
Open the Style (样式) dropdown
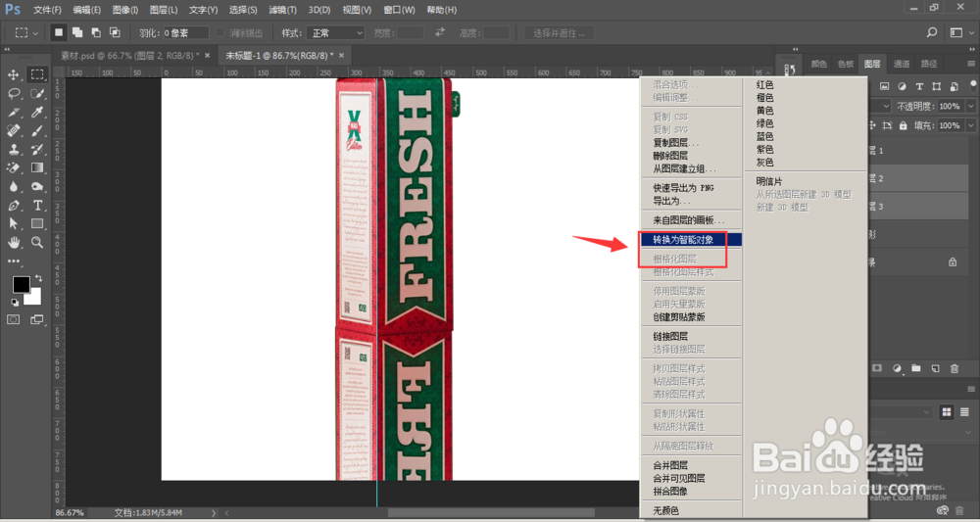point(335,33)
